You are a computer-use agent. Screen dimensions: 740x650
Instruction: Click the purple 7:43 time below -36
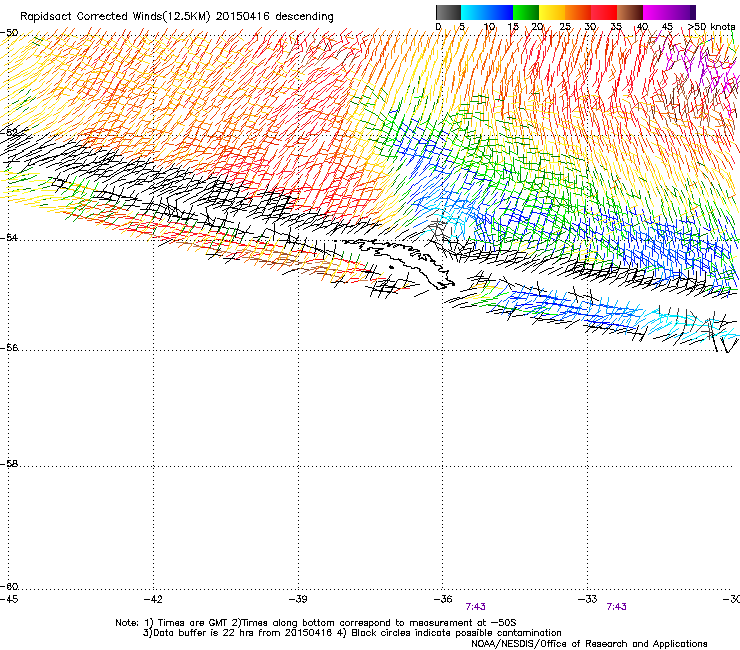(x=475, y=607)
